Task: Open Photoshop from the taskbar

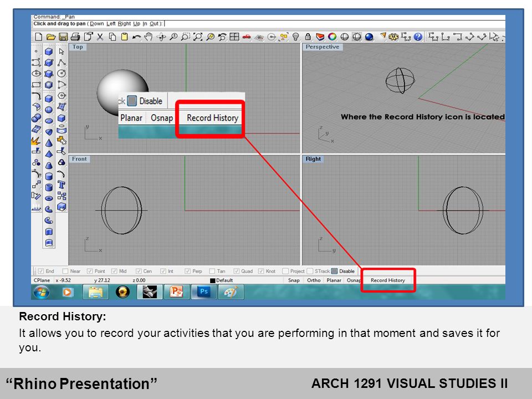Action: [204, 292]
